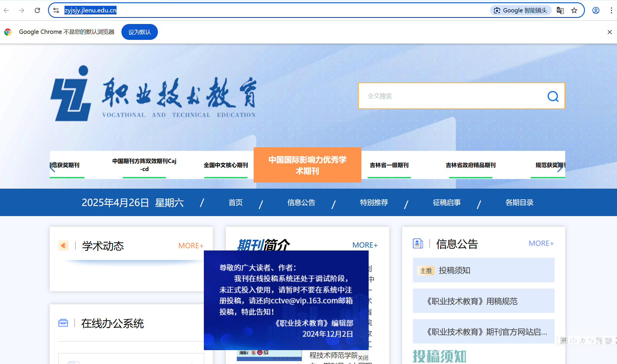Select the 征稿启事 navigation item
Viewport: 617px width, 364px height.
pos(446,203)
